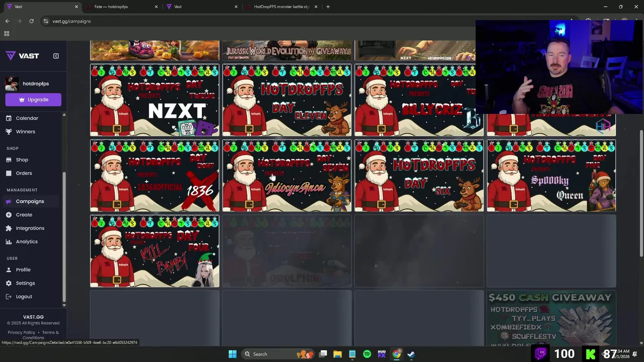Open the Day Twelve NZXT campaign card
The height and width of the screenshot is (362, 644).
[154, 100]
